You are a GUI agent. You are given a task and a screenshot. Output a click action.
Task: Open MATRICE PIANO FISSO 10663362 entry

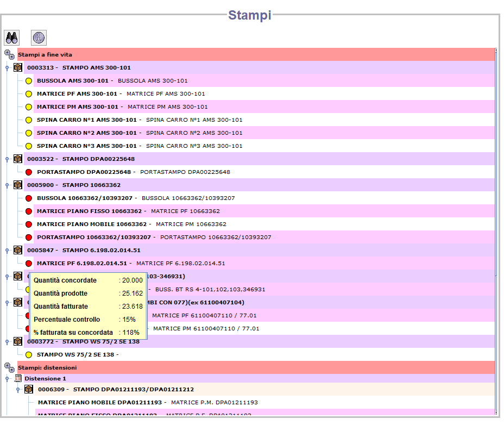[89, 211]
